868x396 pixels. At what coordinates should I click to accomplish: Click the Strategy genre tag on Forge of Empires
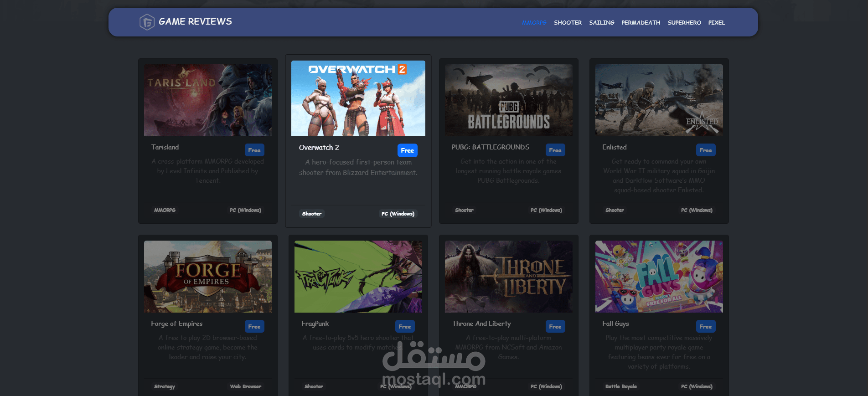pyautogui.click(x=165, y=386)
